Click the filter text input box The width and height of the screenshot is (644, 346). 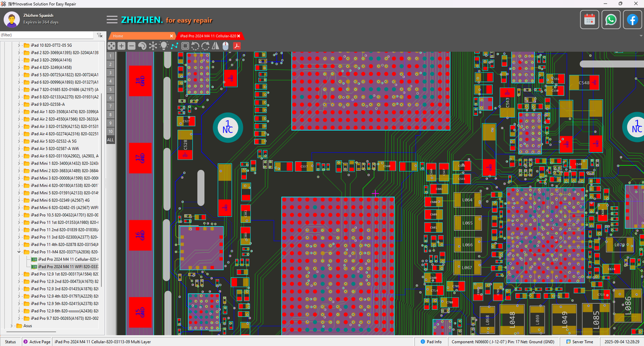(x=47, y=35)
